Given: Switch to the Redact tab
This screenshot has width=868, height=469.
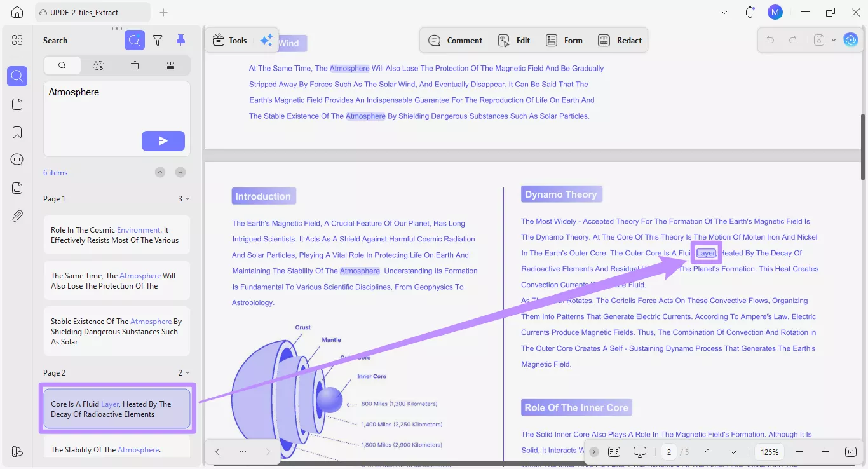Looking at the screenshot, I should pos(620,40).
